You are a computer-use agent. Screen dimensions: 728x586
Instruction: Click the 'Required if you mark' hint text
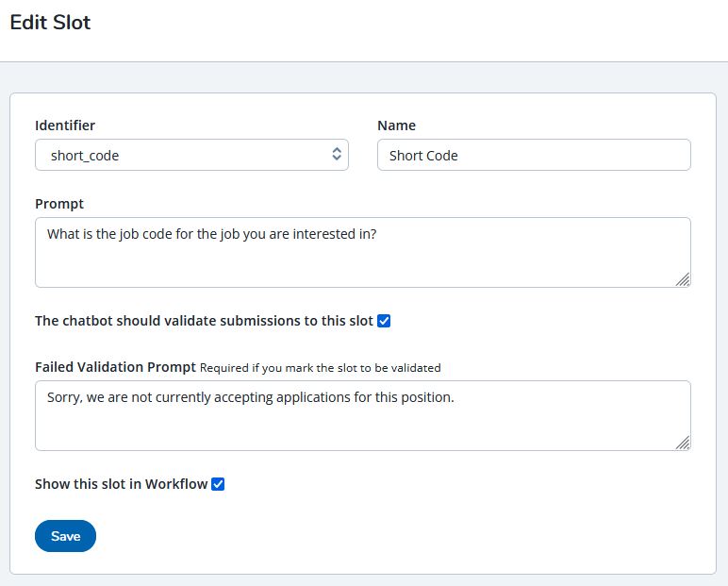[321, 368]
